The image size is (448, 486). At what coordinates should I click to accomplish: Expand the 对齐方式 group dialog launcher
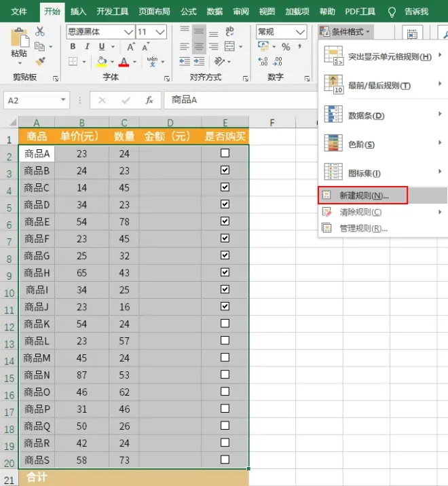tap(246, 79)
